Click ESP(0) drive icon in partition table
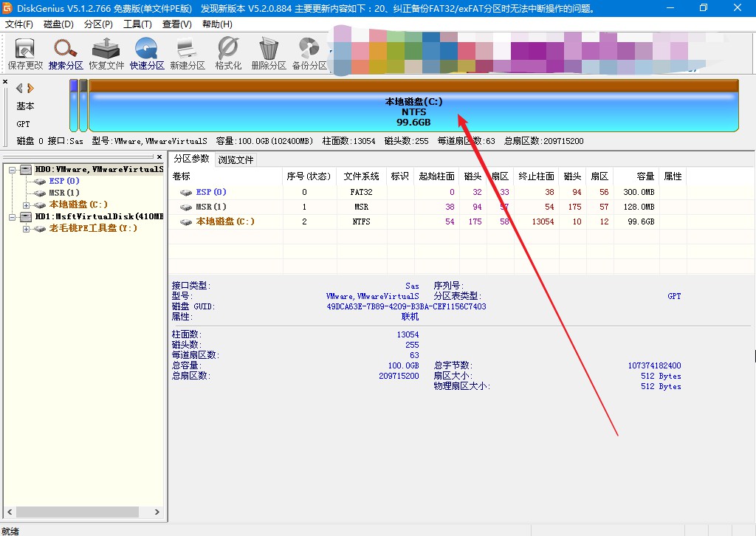The height and width of the screenshot is (536, 756). tap(185, 192)
